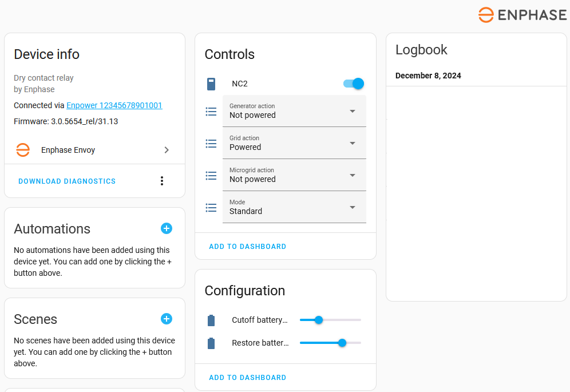Viewport: 570px width, 392px height.
Task: Expand the Grid action dropdown
Action: (294, 143)
